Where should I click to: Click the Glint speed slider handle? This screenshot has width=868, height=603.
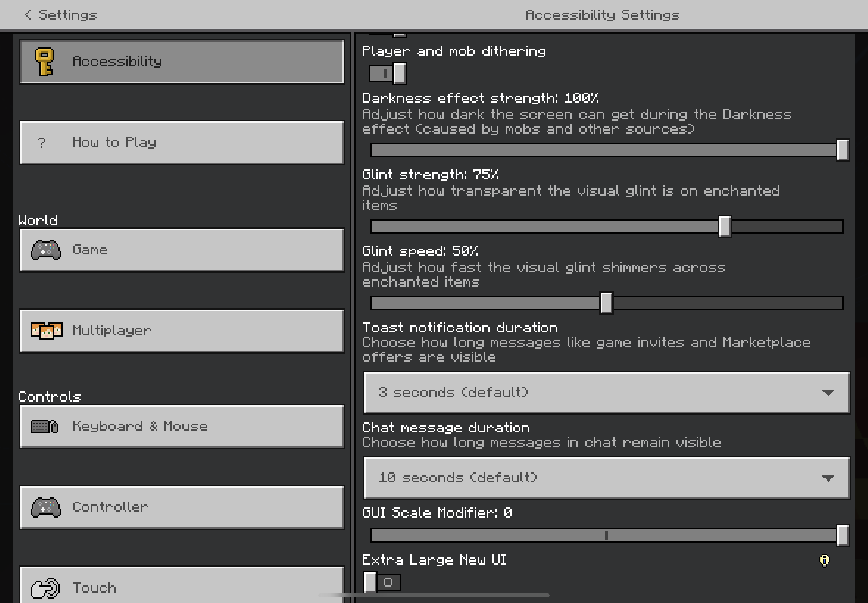606,303
